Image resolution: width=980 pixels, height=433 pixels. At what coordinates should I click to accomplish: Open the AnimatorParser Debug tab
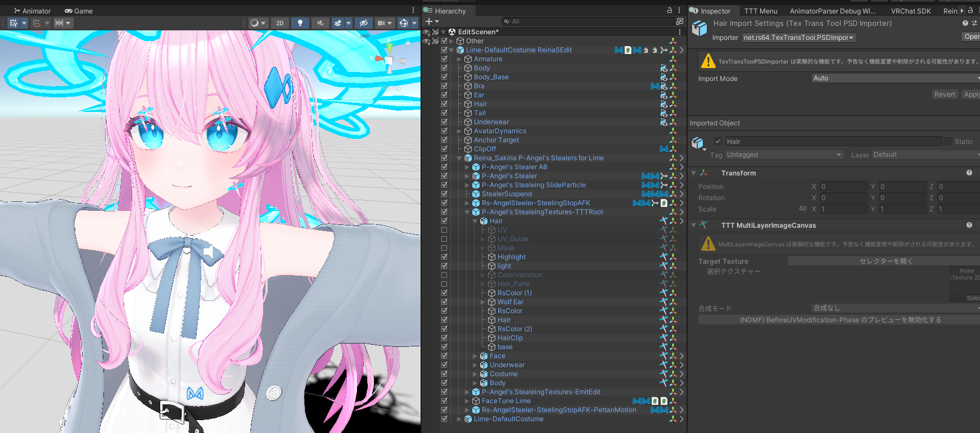(x=833, y=11)
